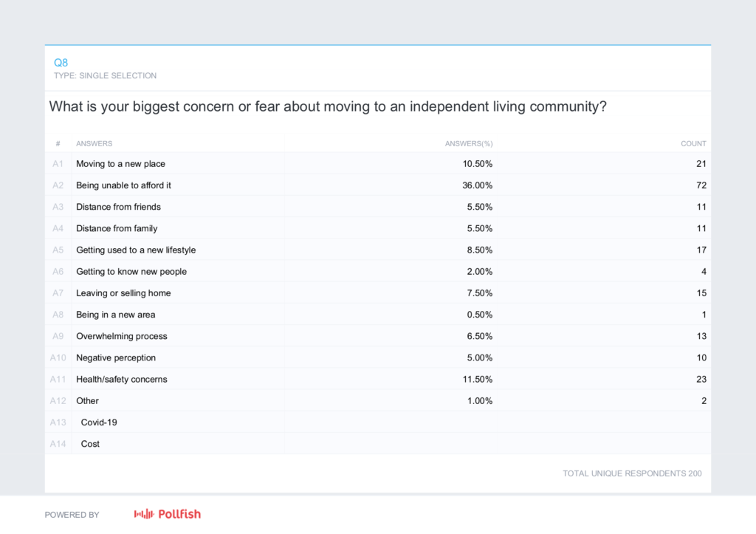Click the 36.00% percentage value
The image size is (756, 534).
click(x=477, y=185)
